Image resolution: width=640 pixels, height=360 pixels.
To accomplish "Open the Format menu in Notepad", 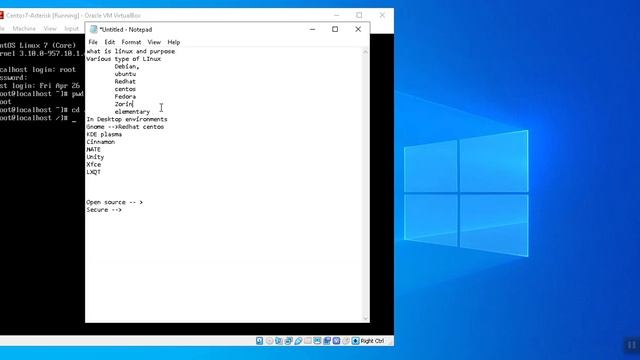I will click(131, 42).
